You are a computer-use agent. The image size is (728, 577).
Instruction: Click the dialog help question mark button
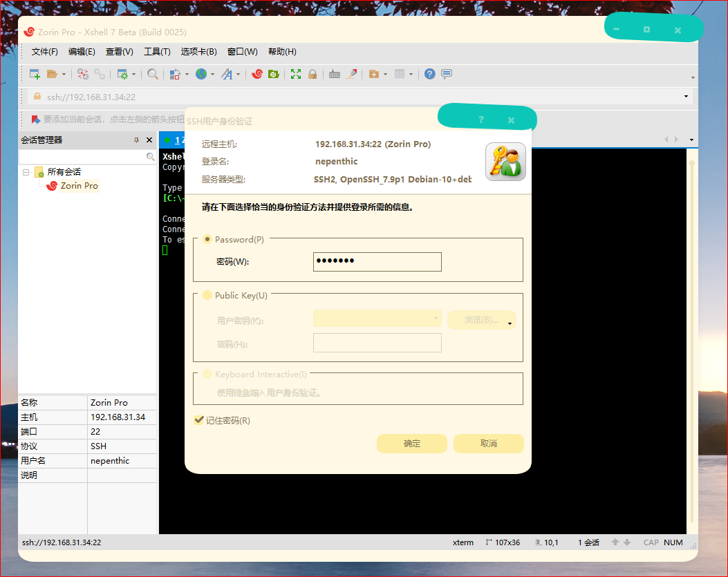pos(481,120)
